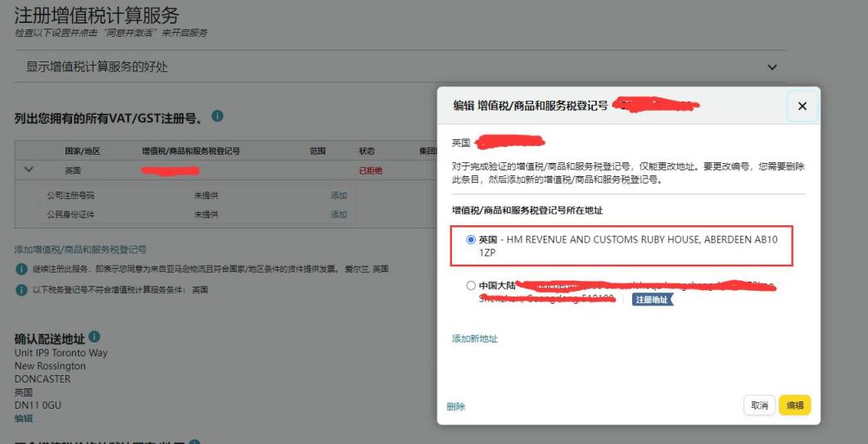Click 未提供 in the 公司注册号码 row
Image resolution: width=868 pixels, height=444 pixels.
point(206,196)
